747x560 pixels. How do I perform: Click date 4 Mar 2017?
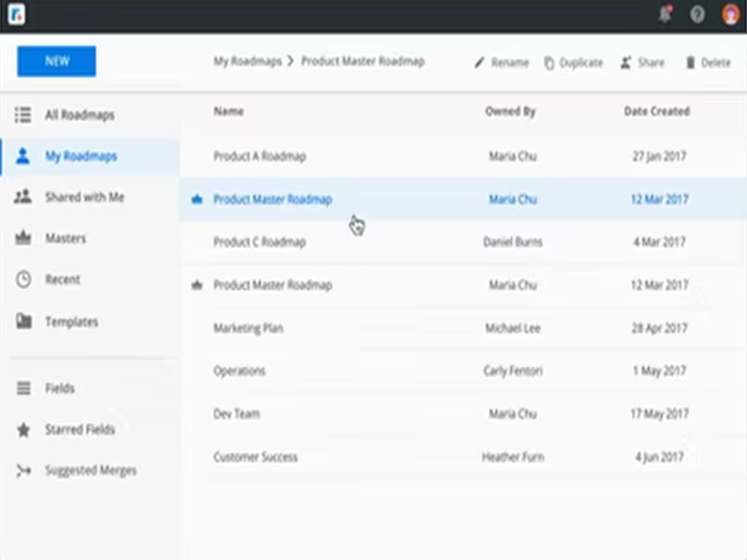659,242
